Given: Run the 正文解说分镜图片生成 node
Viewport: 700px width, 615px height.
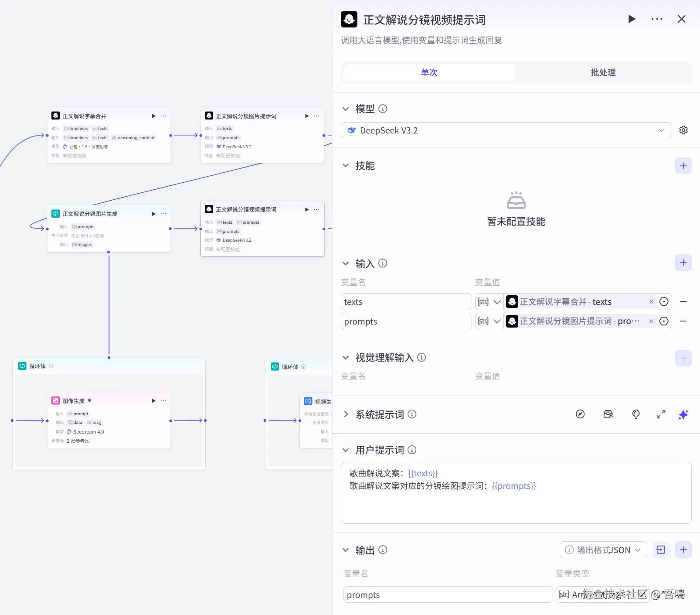Looking at the screenshot, I should pyautogui.click(x=153, y=214).
